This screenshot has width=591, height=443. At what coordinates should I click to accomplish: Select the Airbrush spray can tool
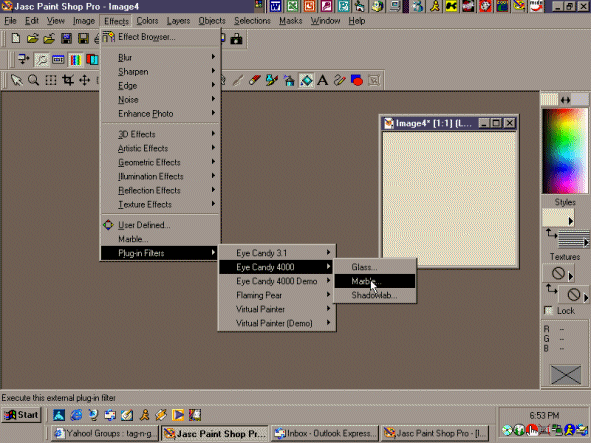[289, 80]
